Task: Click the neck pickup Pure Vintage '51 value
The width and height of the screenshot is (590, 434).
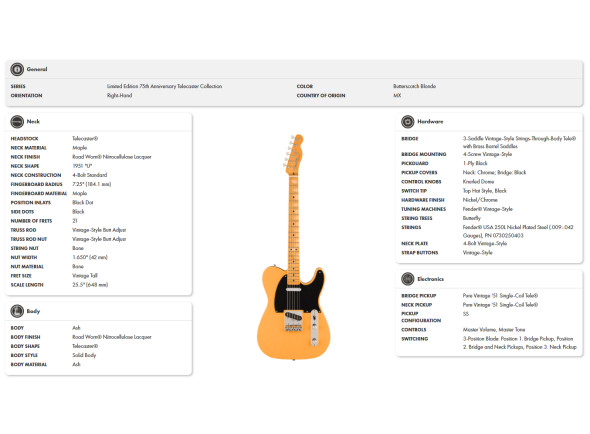Action: [x=500, y=305]
